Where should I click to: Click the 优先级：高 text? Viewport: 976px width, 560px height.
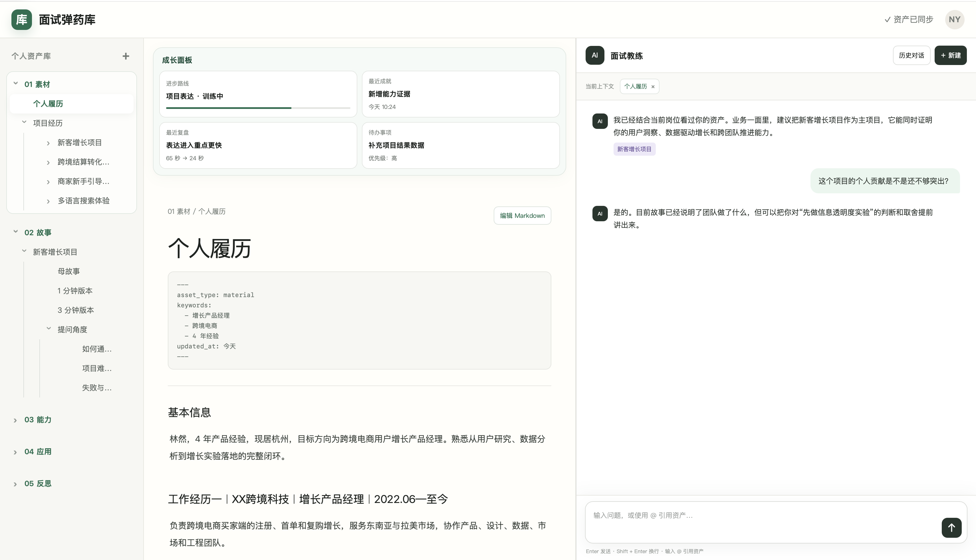[382, 158]
